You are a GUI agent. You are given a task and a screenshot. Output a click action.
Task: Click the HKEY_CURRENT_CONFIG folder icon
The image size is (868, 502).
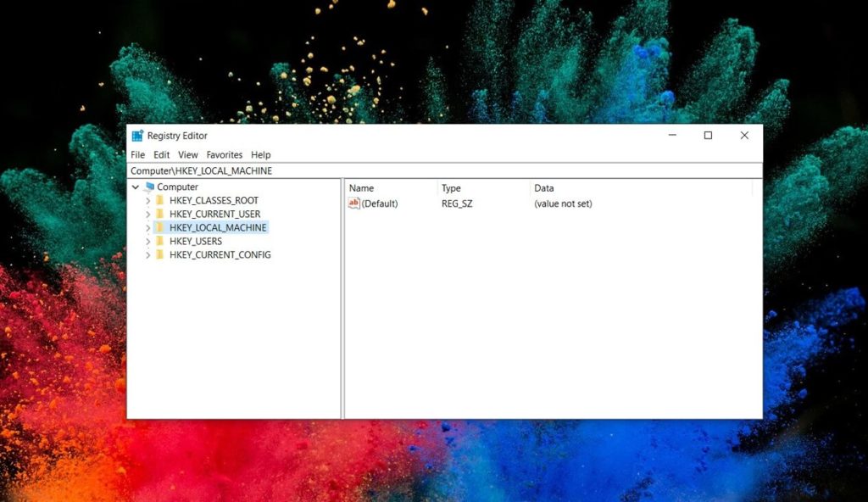point(160,254)
